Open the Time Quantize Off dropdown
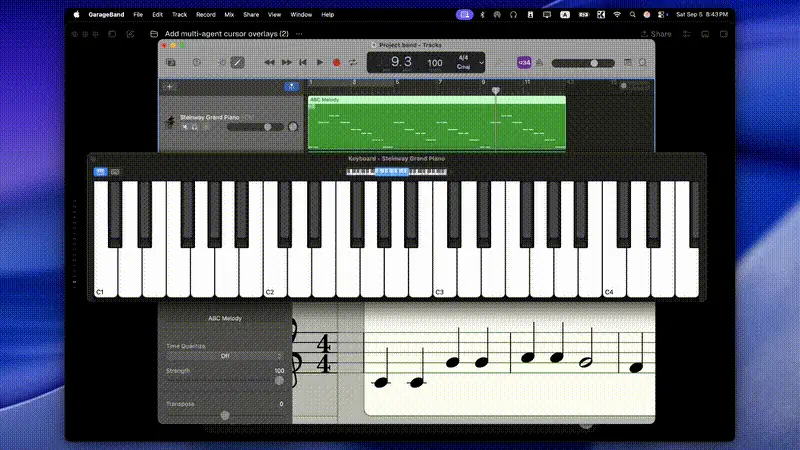The image size is (800, 450). [224, 356]
